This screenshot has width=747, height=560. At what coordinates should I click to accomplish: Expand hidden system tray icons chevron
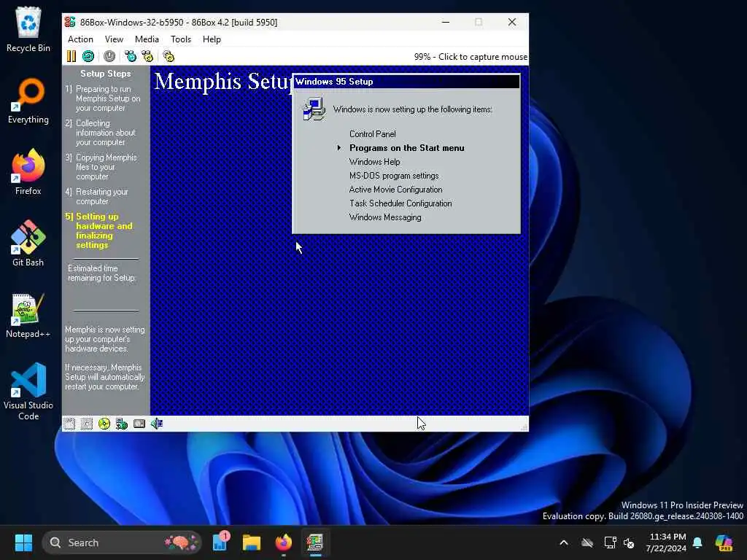564,542
